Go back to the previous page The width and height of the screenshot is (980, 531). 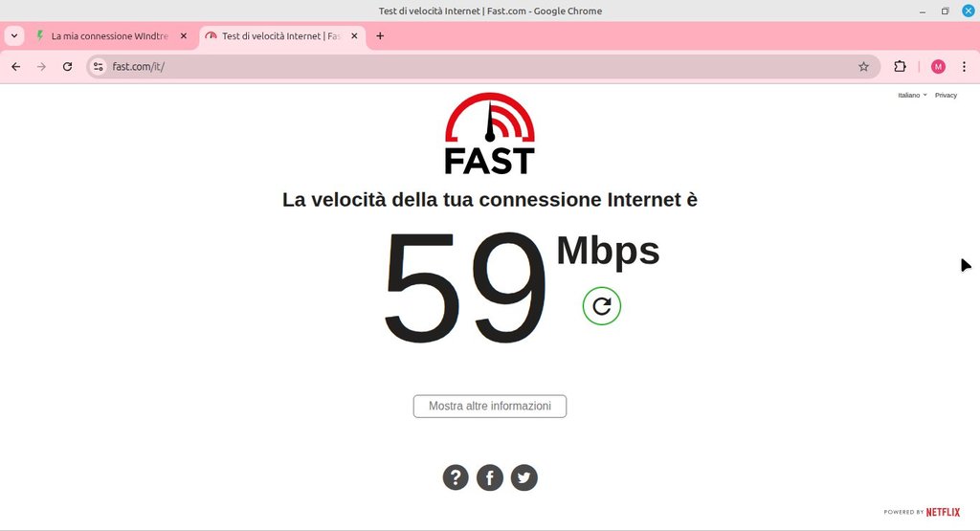click(16, 67)
